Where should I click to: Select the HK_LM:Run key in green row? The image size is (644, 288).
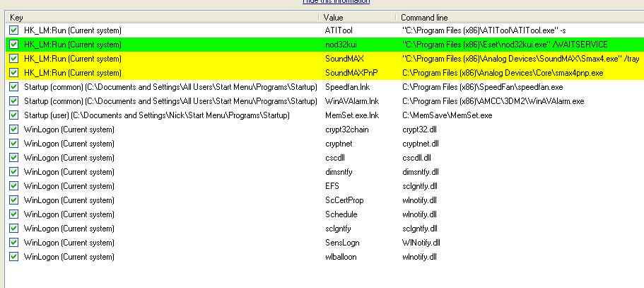73,45
